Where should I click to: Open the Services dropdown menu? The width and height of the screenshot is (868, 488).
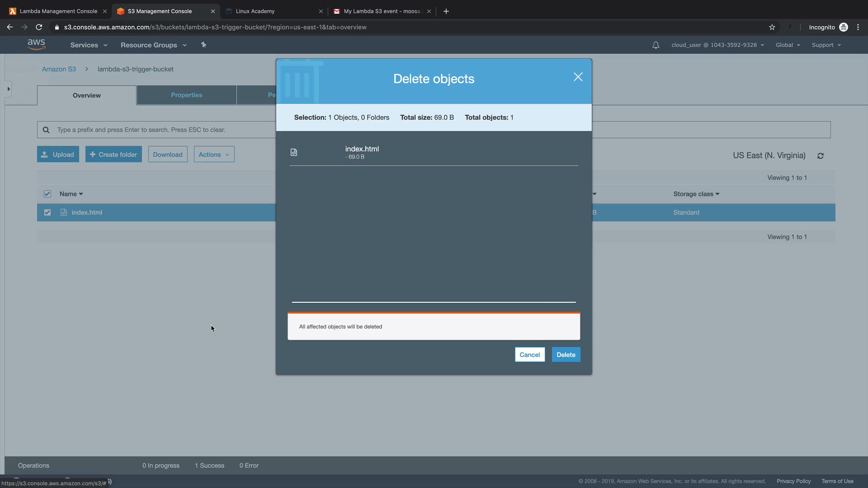coord(89,45)
